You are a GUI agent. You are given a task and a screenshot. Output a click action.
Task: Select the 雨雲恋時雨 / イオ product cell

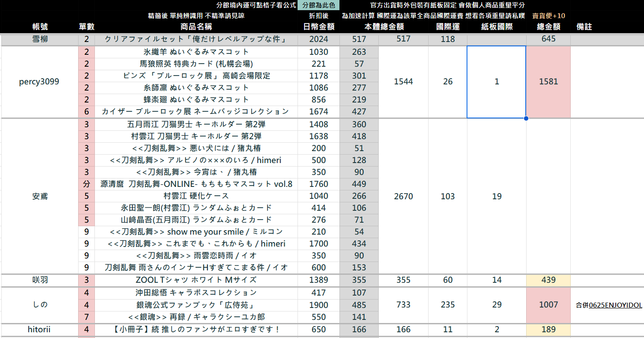tap(196, 255)
